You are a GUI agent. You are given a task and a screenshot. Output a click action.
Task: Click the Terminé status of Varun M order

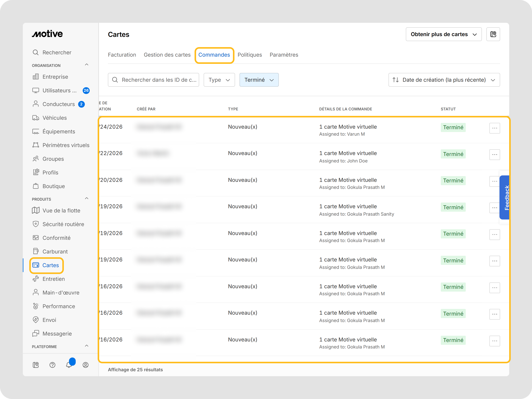(453, 127)
